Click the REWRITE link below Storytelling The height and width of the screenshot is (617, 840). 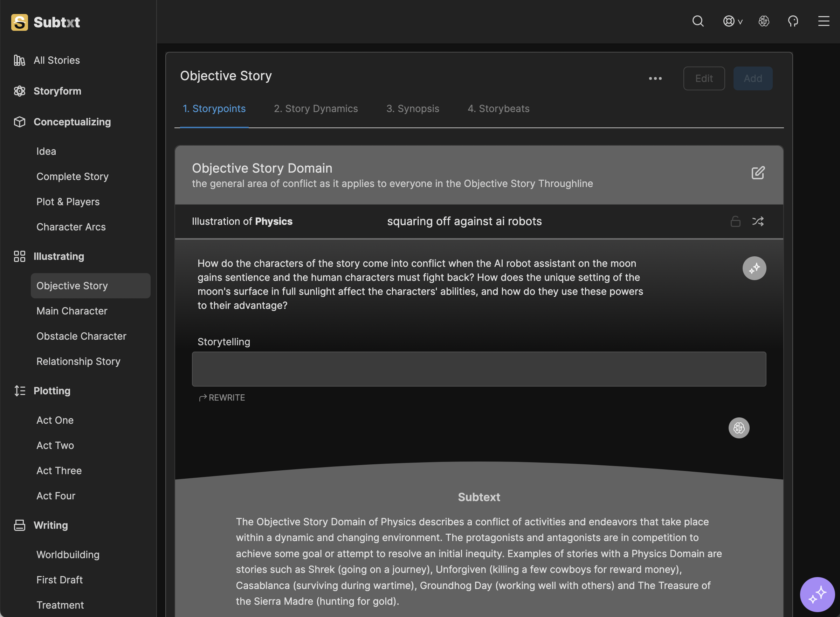(222, 397)
